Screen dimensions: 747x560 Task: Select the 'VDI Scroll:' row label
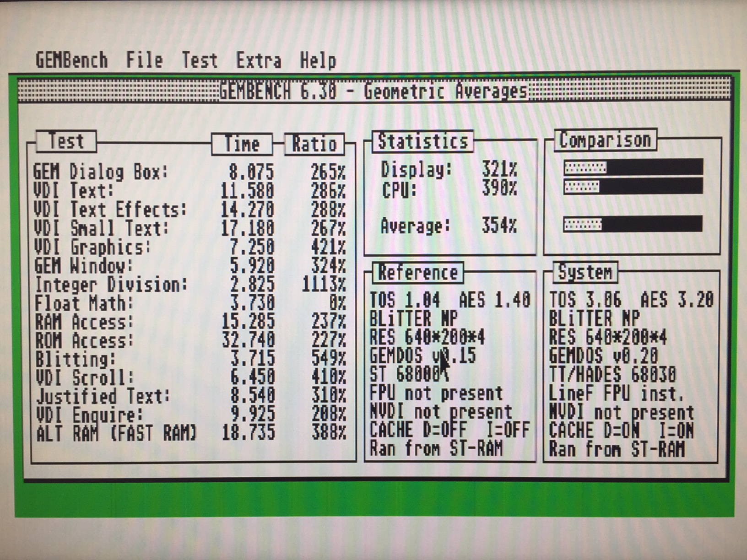coord(85,378)
